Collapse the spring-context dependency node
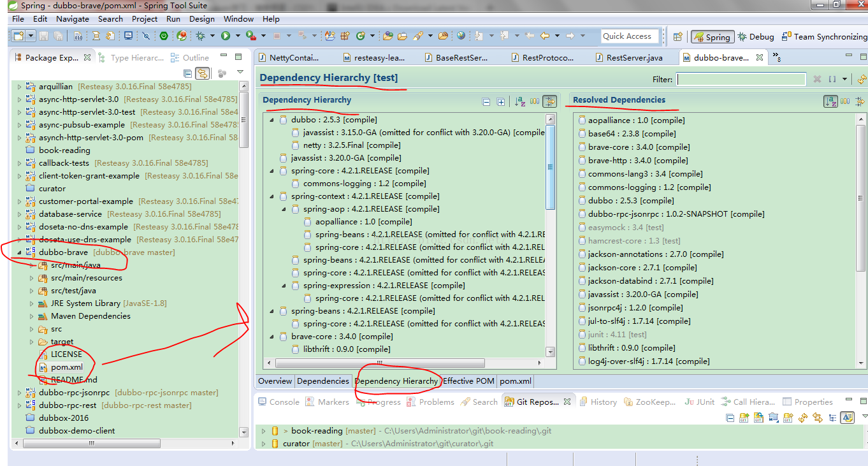The image size is (868, 466). point(272,196)
